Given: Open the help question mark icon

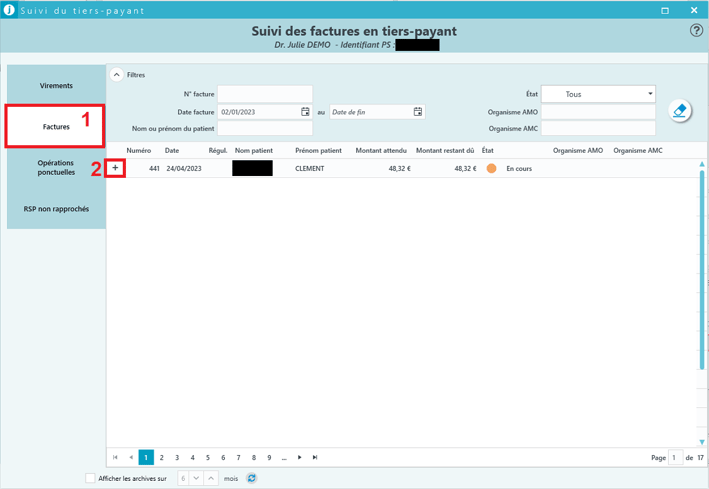Looking at the screenshot, I should tap(696, 30).
